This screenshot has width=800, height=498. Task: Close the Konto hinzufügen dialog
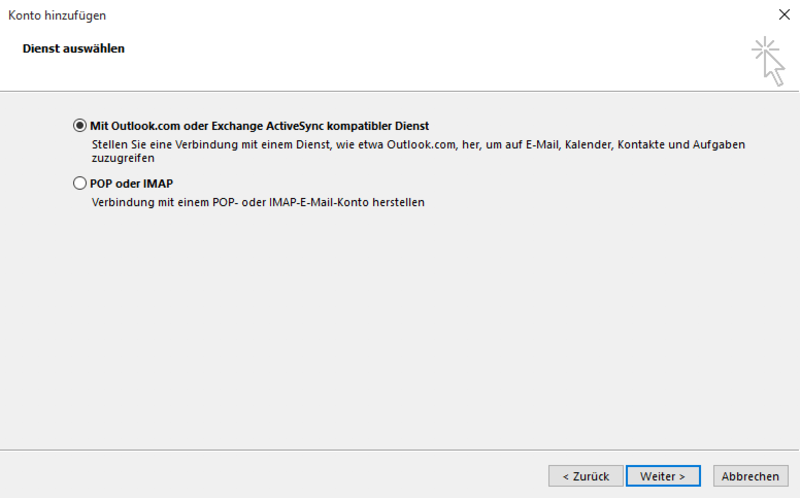784,15
